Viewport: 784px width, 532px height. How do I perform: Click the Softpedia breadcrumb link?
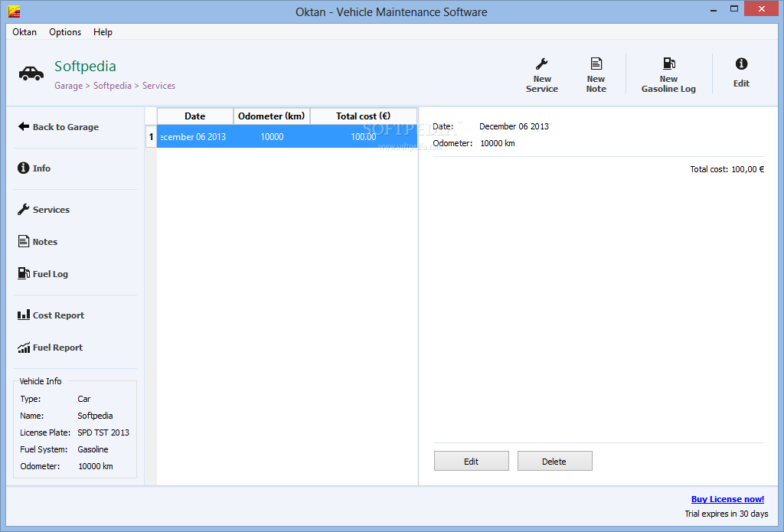pos(112,86)
